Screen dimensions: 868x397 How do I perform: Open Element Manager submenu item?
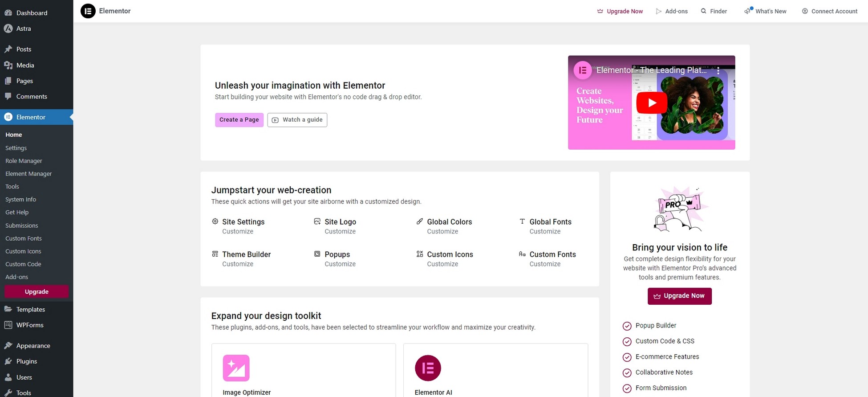click(28, 174)
